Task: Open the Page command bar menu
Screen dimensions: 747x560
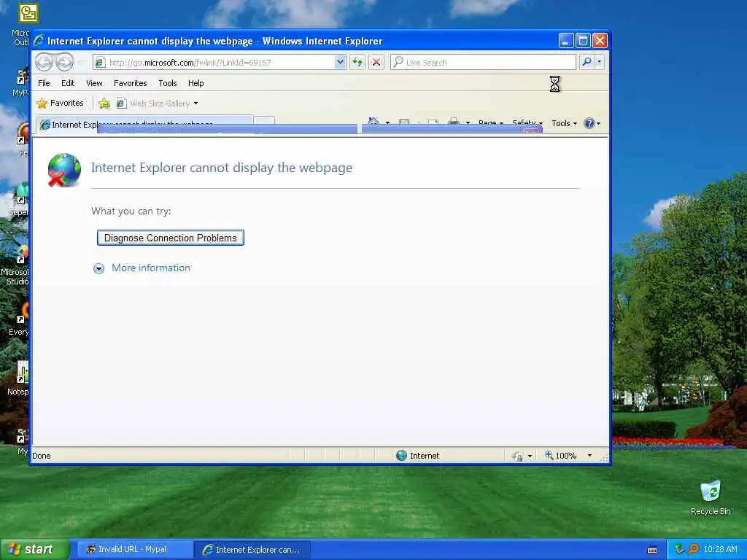Action: click(491, 122)
